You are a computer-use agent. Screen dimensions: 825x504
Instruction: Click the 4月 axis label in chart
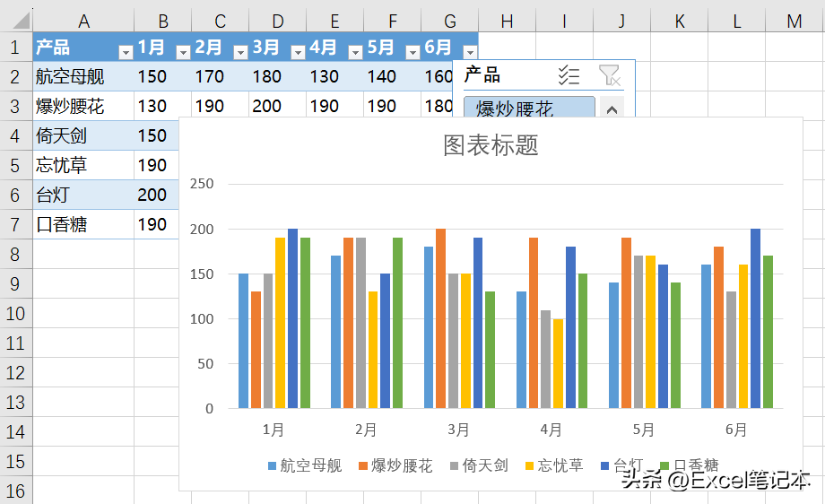(551, 430)
